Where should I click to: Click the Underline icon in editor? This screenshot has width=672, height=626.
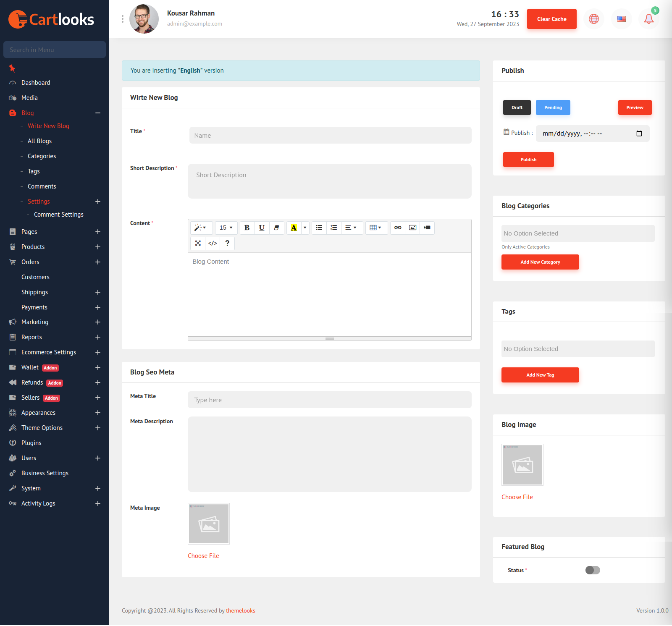[x=262, y=228]
